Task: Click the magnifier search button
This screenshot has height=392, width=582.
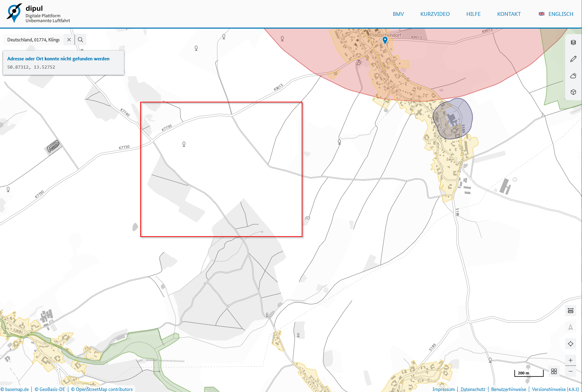Action: point(80,40)
